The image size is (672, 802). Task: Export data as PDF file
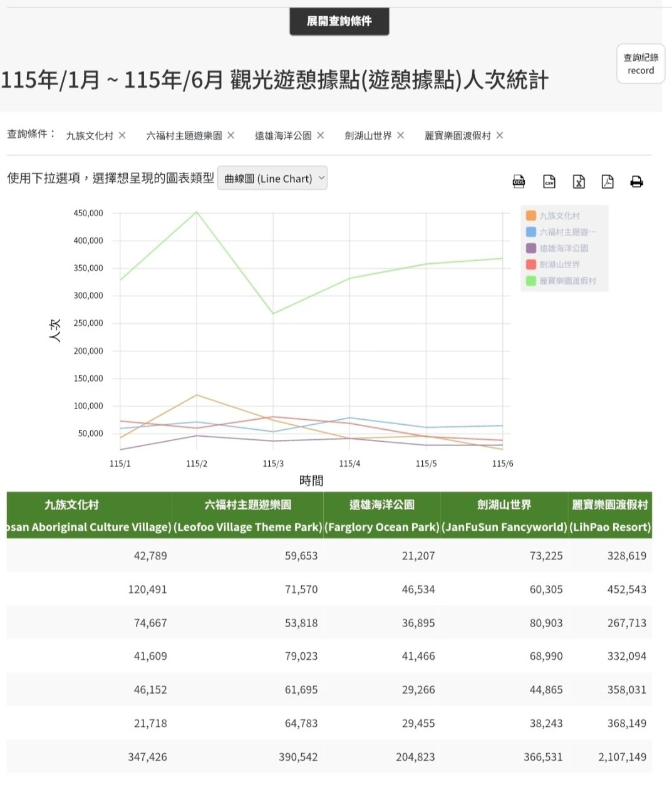(607, 182)
